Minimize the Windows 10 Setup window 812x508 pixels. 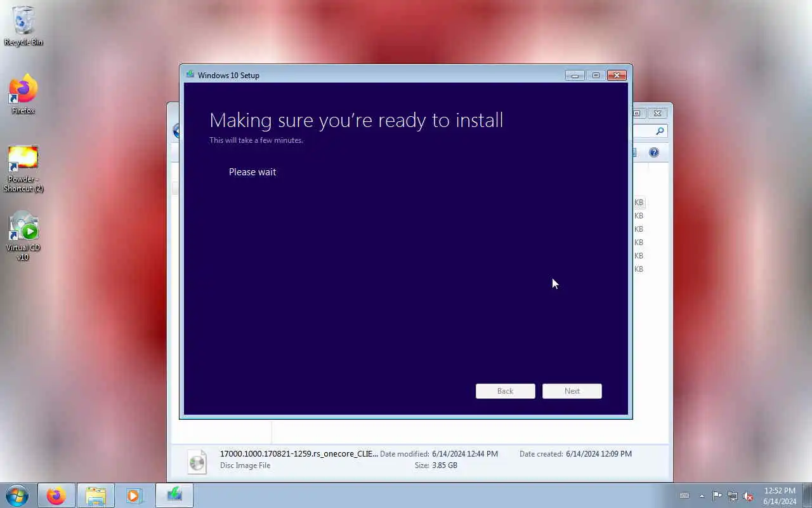pos(575,75)
